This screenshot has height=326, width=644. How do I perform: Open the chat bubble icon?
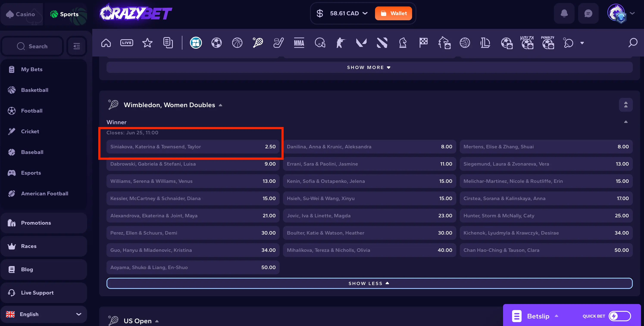coord(588,13)
